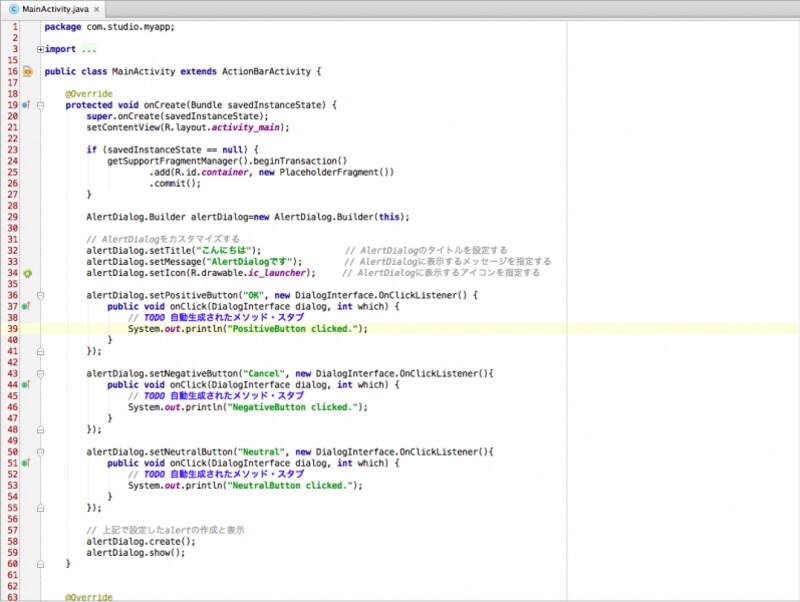800x602 pixels.
Task: Expand the collapsed import block
Action: 40,49
